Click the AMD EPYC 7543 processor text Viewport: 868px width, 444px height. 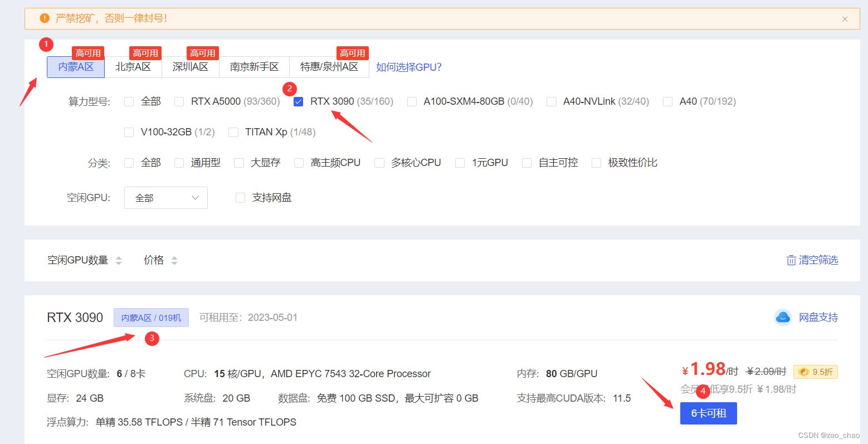(351, 374)
